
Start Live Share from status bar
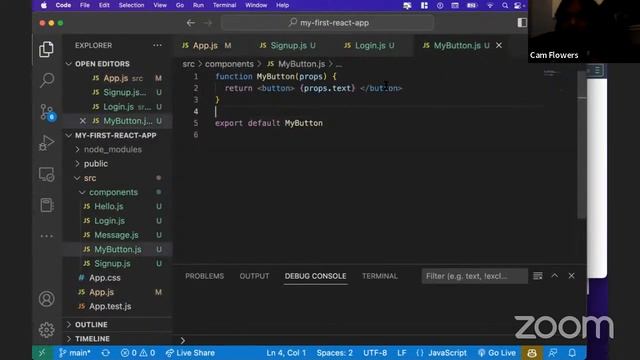[x=190, y=353]
